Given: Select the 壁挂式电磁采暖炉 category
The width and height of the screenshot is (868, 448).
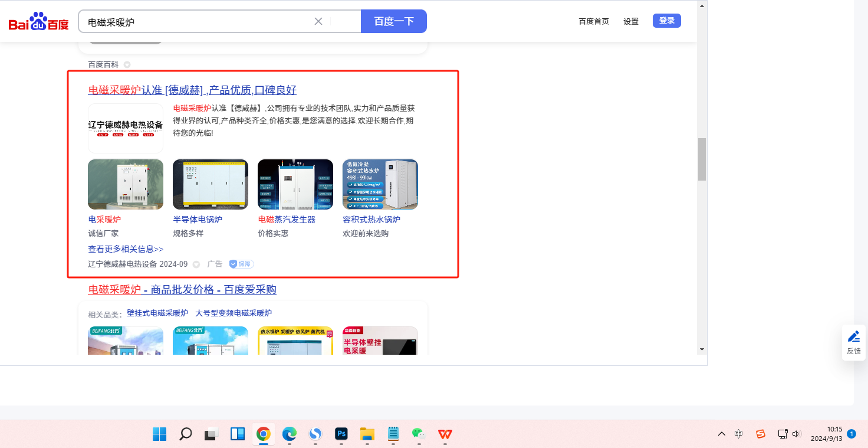Looking at the screenshot, I should (157, 313).
